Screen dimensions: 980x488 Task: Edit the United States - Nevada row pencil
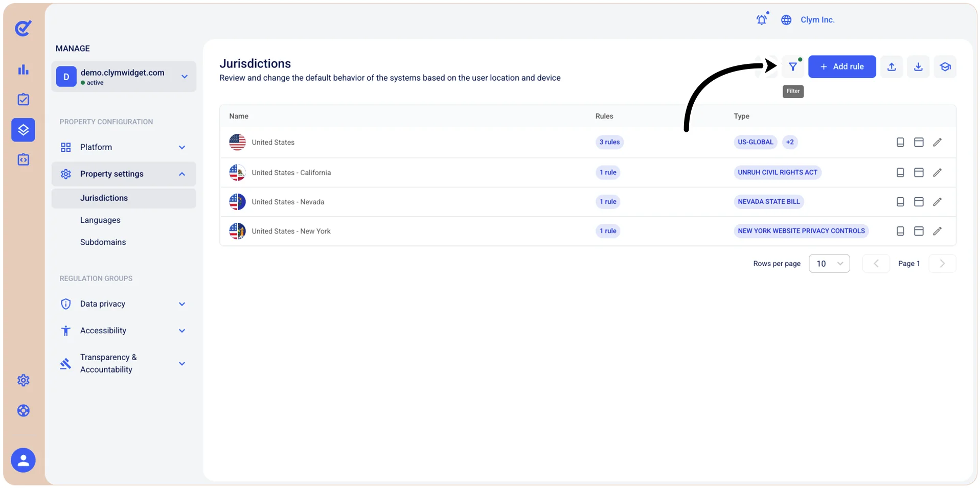pyautogui.click(x=937, y=202)
